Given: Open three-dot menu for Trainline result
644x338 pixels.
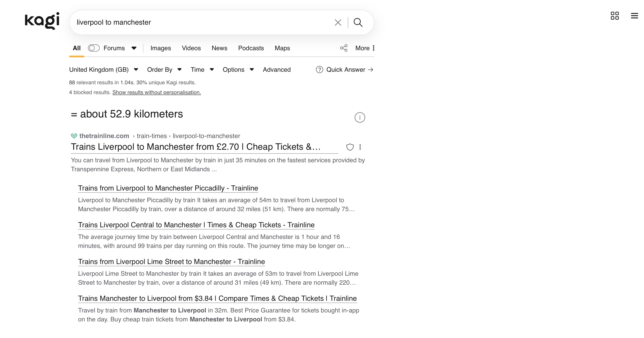Looking at the screenshot, I should [x=360, y=147].
